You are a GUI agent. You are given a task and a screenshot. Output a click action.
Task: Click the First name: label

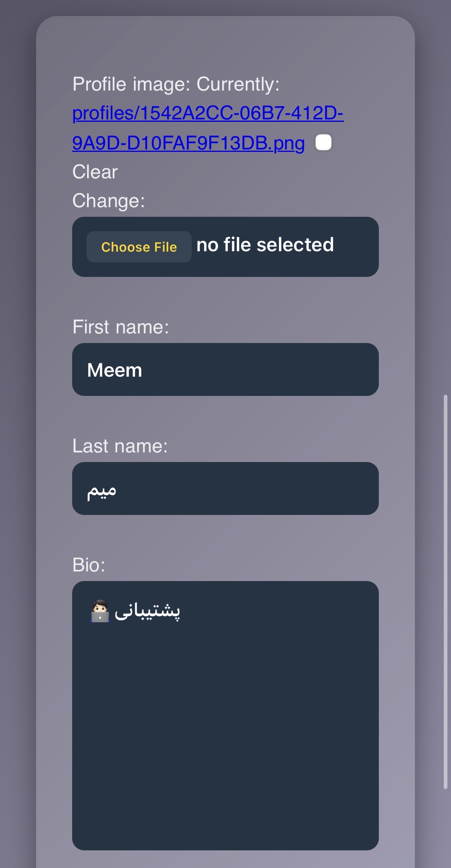[121, 326]
